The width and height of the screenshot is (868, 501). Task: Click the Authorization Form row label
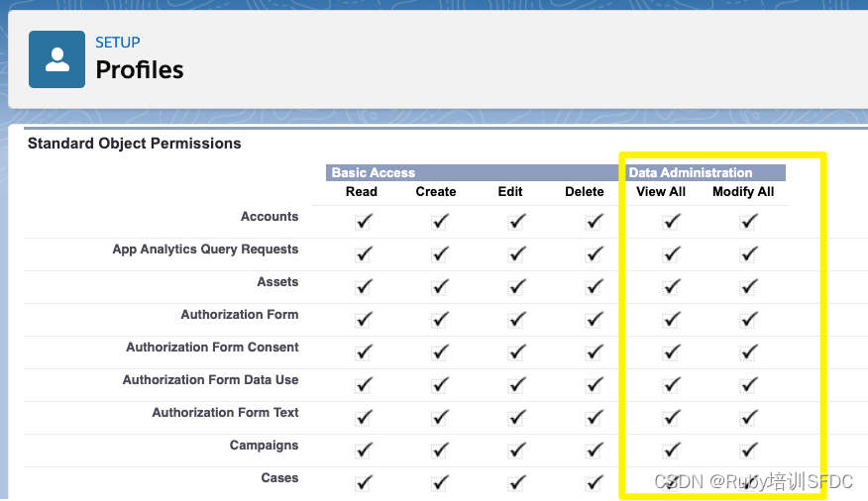pyautogui.click(x=239, y=315)
